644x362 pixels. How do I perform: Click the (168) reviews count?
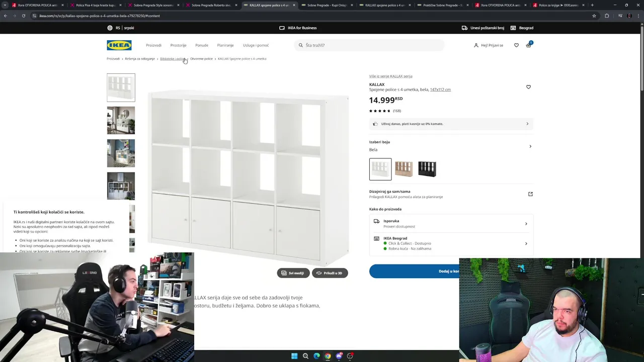coord(397,111)
